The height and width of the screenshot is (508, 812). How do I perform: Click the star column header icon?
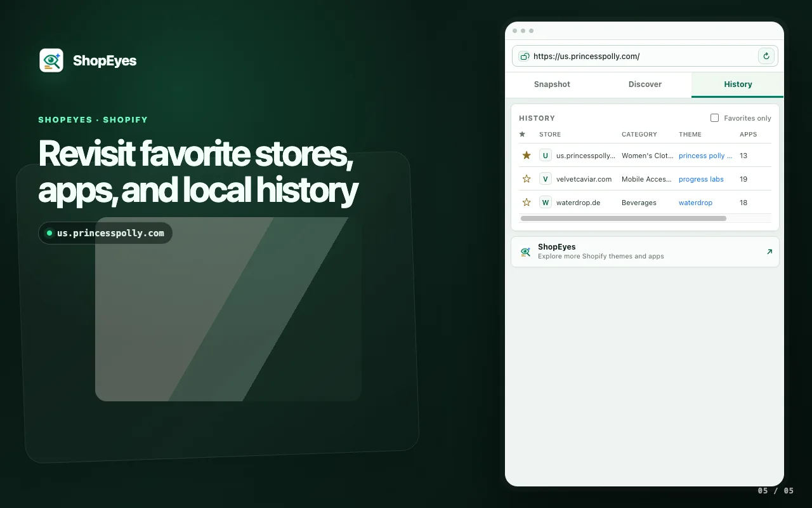522,134
